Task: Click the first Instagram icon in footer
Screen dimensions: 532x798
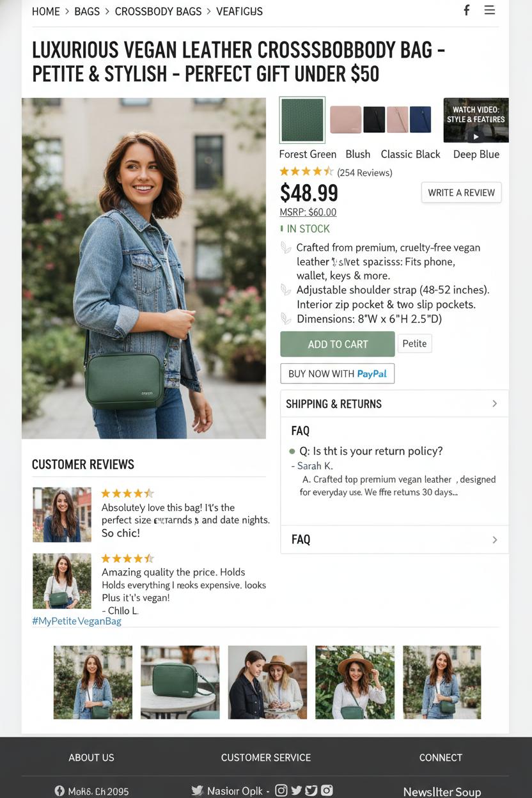Action: click(281, 790)
